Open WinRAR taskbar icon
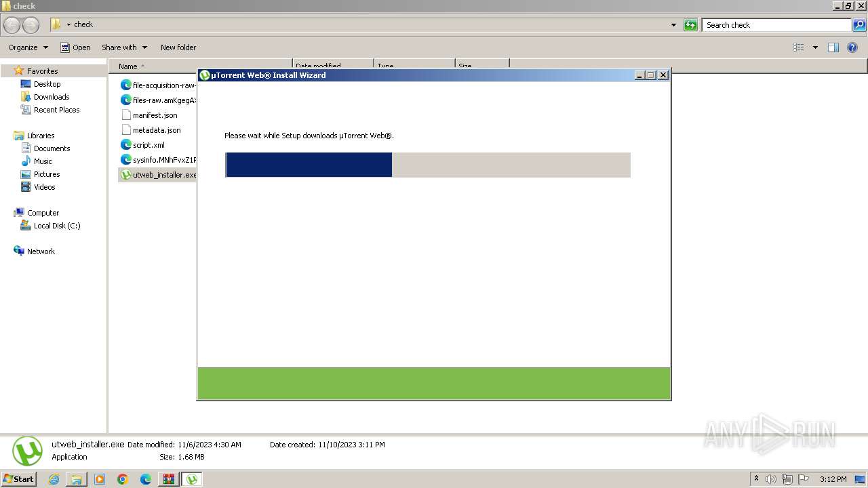The width and height of the screenshot is (868, 488). [x=168, y=479]
